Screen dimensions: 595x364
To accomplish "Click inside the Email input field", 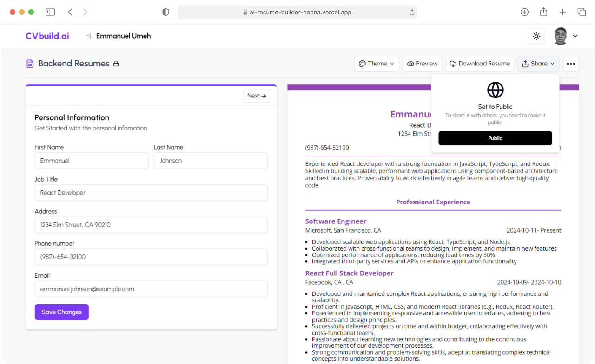I will point(151,288).
